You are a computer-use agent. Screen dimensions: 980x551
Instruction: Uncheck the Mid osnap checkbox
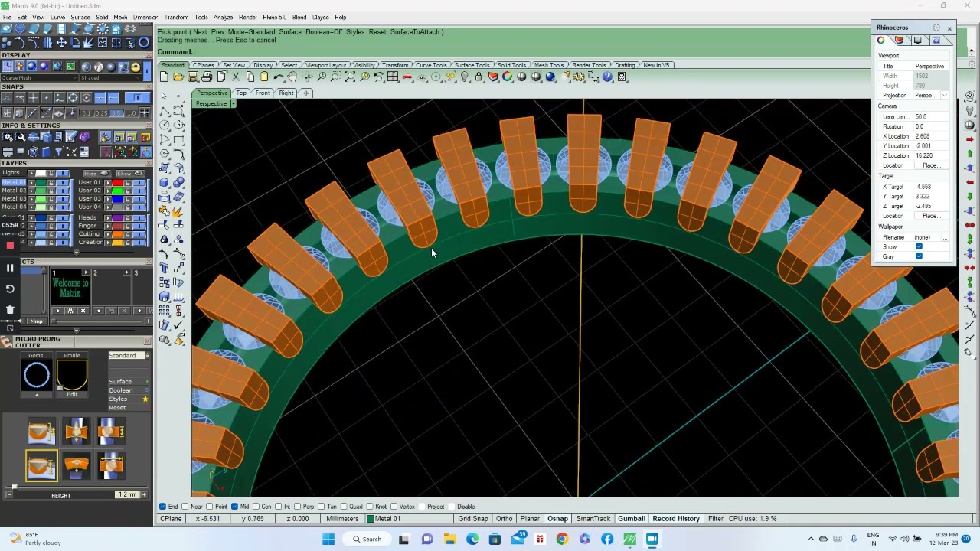[x=235, y=507]
